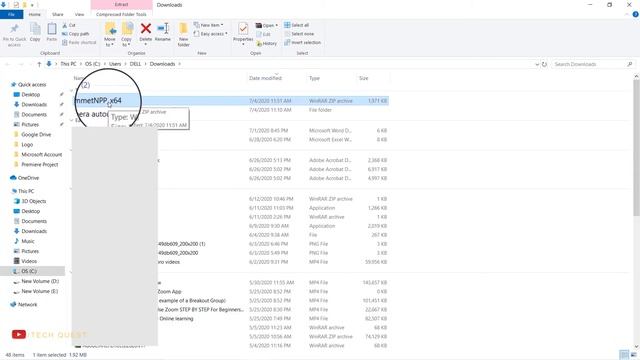Switch to the Share ribbon tab

pos(58,14)
